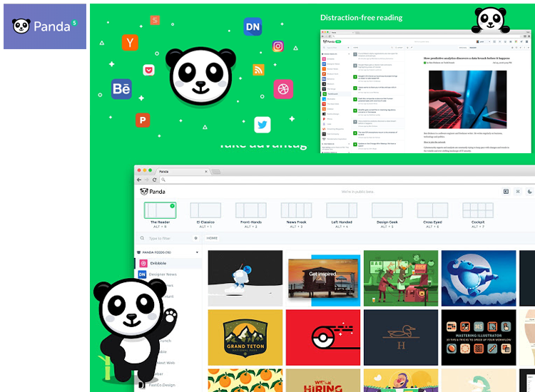Click the Panda Feeds section header
This screenshot has width=535, height=392.
click(x=168, y=252)
